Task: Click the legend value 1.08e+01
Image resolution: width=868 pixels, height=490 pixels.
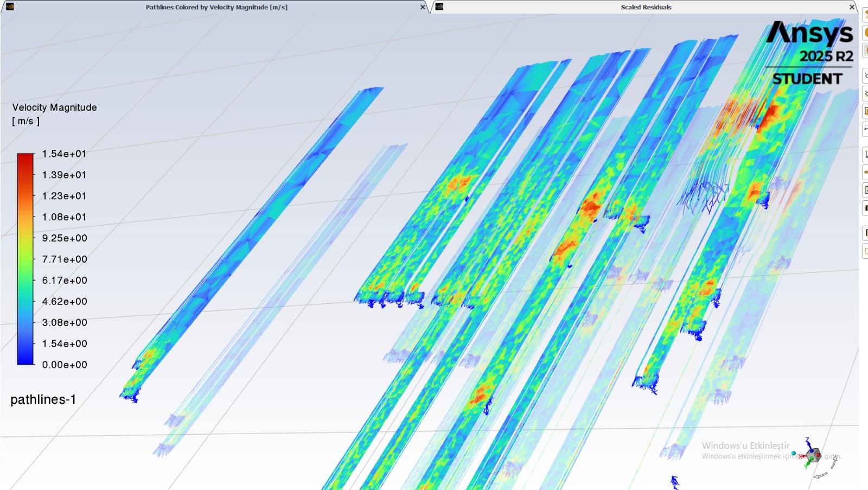Action: pyautogui.click(x=64, y=217)
